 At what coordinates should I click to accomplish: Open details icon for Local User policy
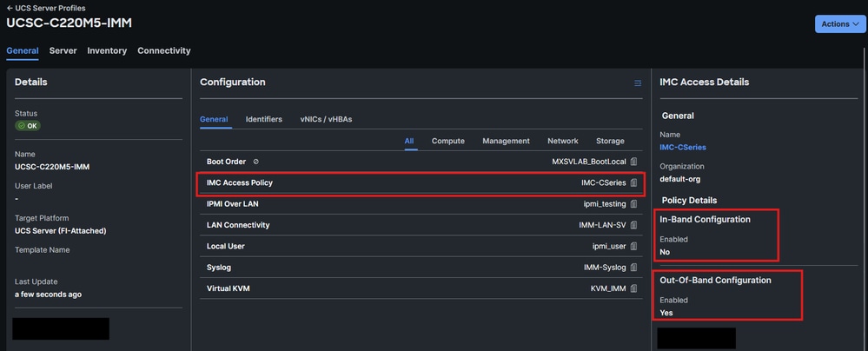click(633, 246)
